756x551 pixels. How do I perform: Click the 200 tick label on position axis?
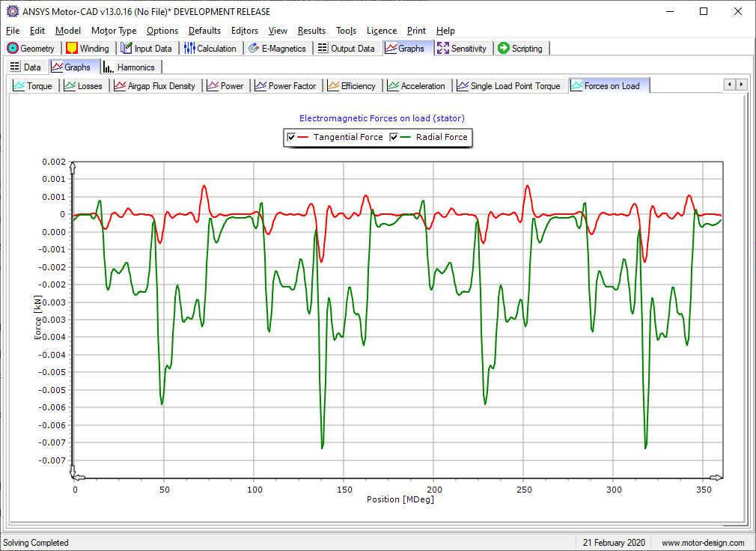(433, 490)
